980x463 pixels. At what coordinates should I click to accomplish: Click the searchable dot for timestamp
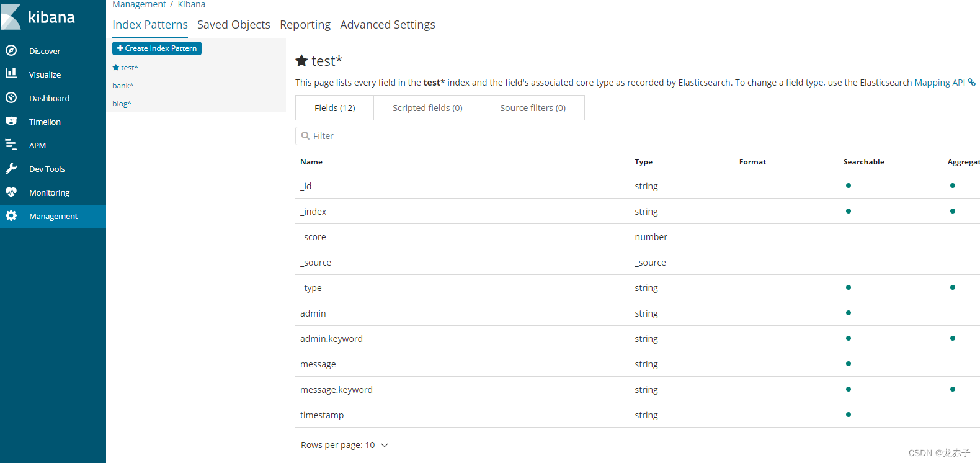(849, 415)
